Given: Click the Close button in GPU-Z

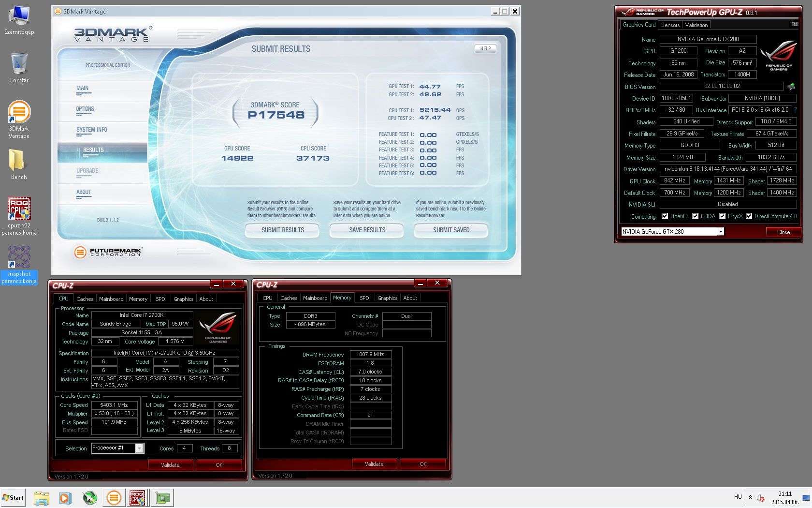Looking at the screenshot, I should pyautogui.click(x=783, y=232).
